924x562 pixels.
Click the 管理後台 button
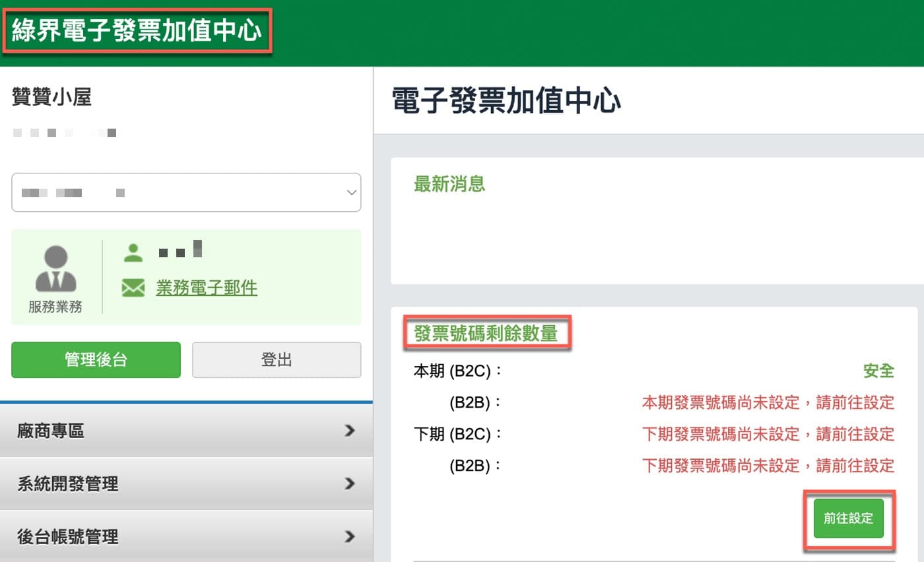pos(96,360)
